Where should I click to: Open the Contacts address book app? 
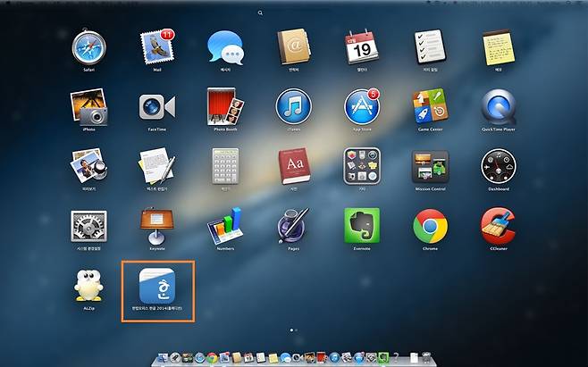(x=294, y=47)
